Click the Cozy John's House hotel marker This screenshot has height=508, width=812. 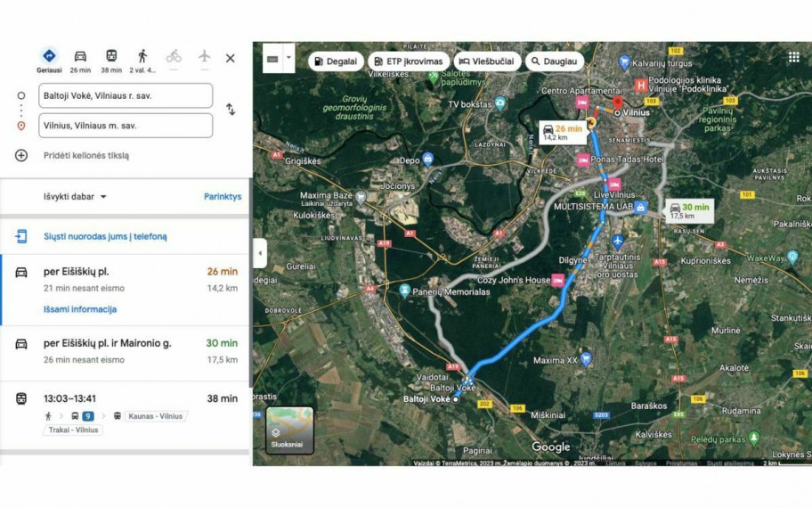click(x=557, y=281)
